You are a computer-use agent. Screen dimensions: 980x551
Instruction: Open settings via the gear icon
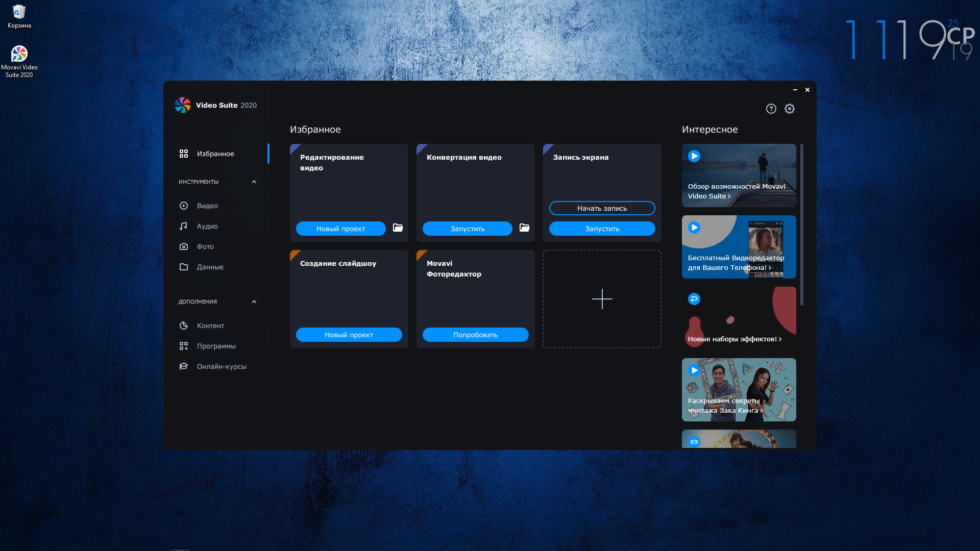790,109
